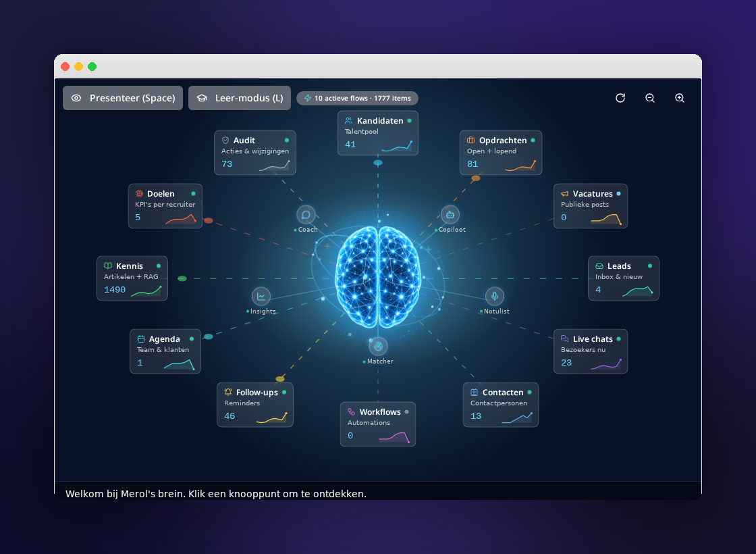Click the briefcase icon on Opdrachten card
756x554 pixels.
click(470, 141)
